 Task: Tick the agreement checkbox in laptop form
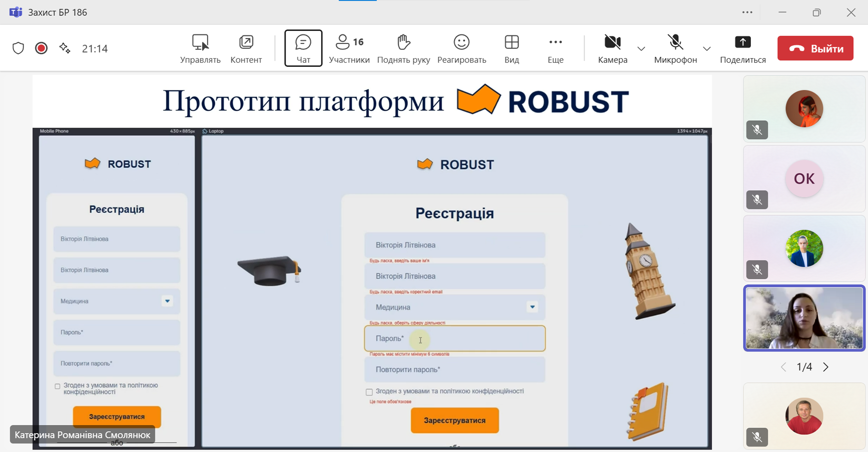pos(369,392)
